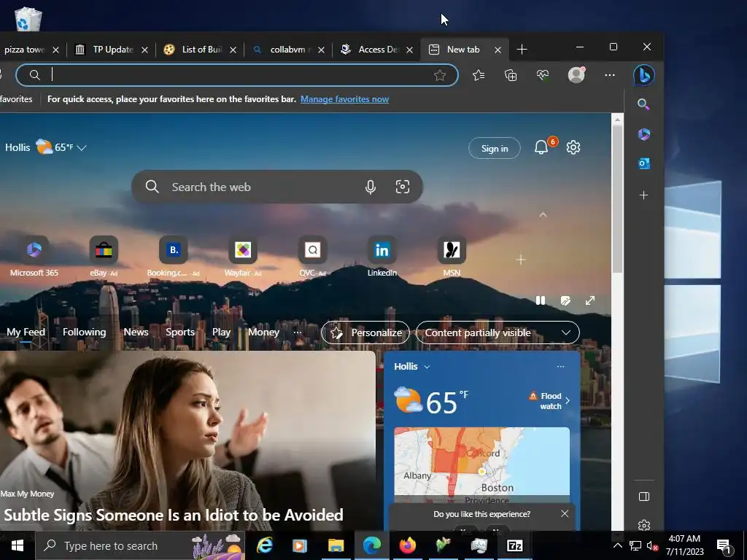Open the Edge profile avatar
The width and height of the screenshot is (747, 560).
576,75
